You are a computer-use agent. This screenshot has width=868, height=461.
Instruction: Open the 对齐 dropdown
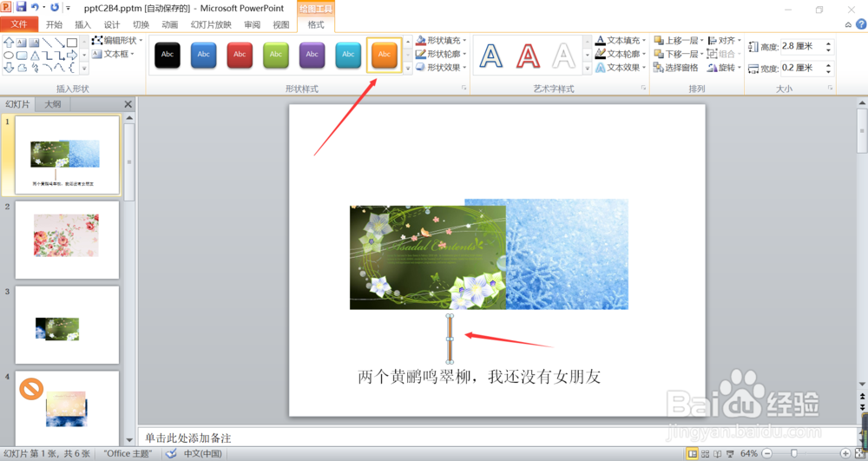[725, 41]
